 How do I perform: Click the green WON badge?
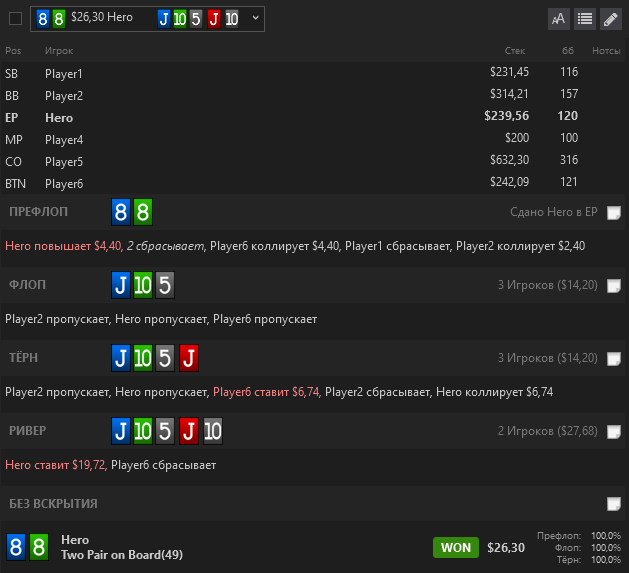tap(456, 547)
